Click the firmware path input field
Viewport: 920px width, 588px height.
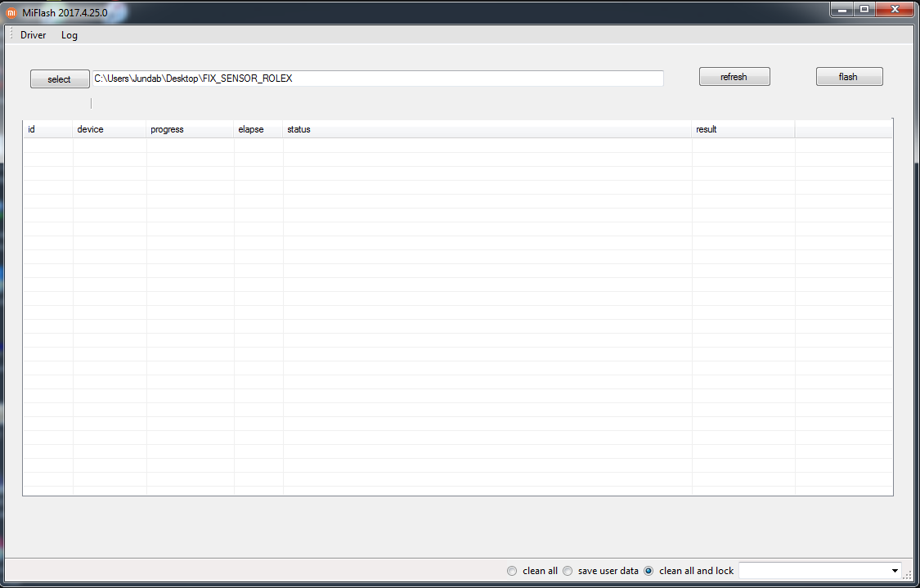point(378,79)
